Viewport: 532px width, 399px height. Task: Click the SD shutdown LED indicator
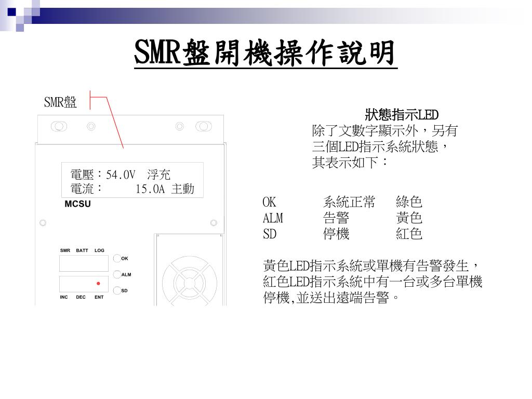(x=117, y=290)
